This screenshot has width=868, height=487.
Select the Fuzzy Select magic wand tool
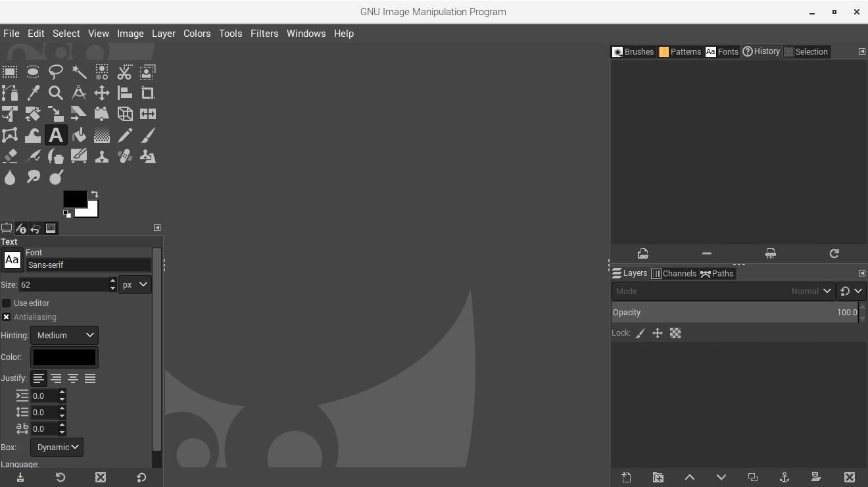(x=79, y=71)
